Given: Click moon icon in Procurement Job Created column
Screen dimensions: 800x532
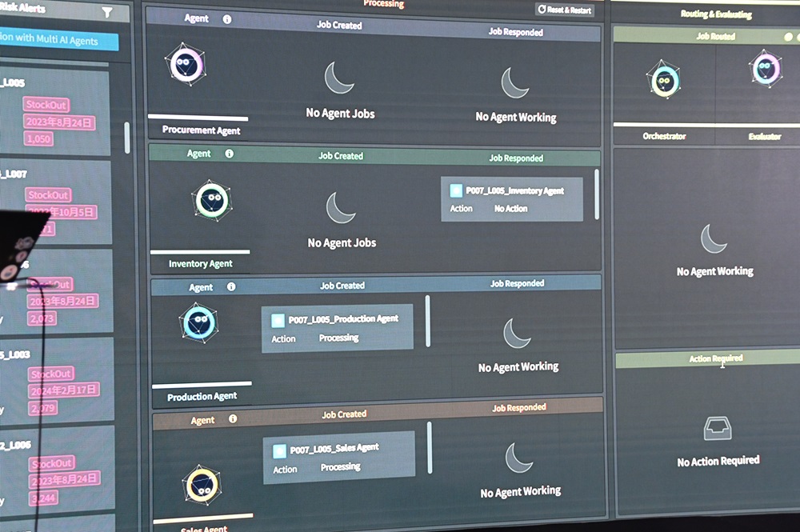Looking at the screenshot, I should (x=339, y=78).
